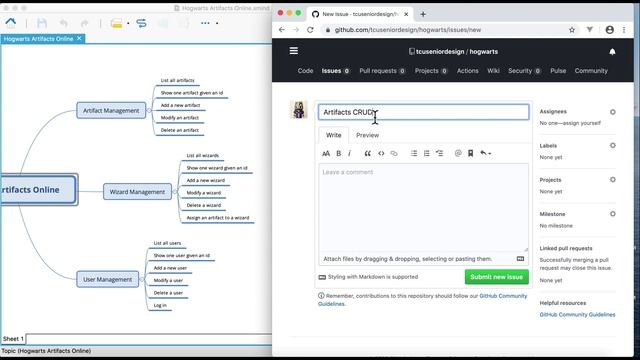640x360 pixels.
Task: Go to the Wiki tab
Action: point(493,71)
